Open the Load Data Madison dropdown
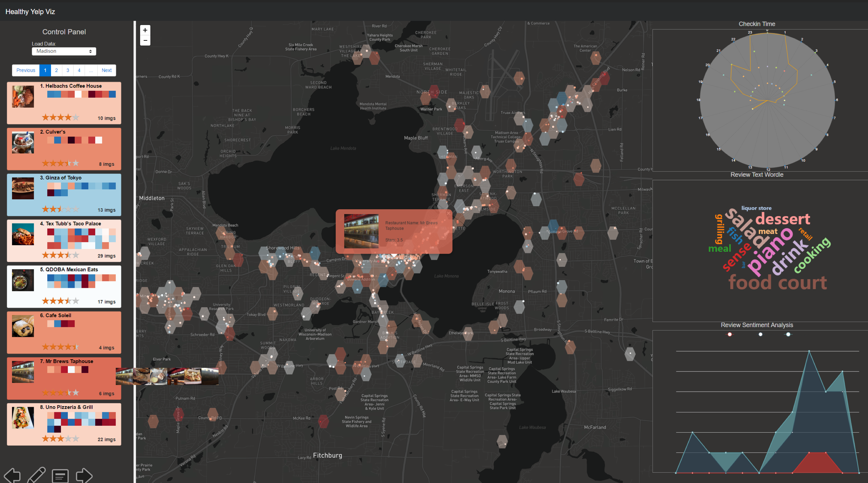Image resolution: width=868 pixels, height=483 pixels. [64, 51]
